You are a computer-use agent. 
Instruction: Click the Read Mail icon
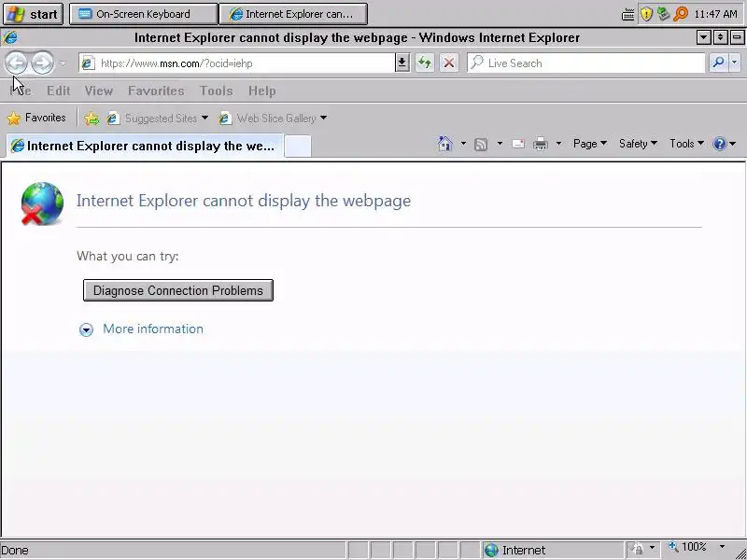pyautogui.click(x=518, y=144)
